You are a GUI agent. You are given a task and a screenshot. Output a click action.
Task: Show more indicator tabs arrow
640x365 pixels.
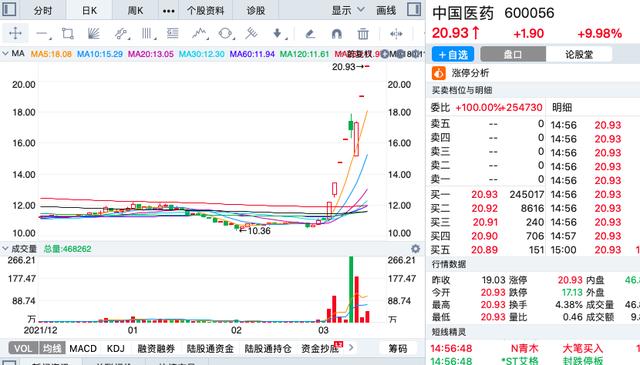click(351, 348)
